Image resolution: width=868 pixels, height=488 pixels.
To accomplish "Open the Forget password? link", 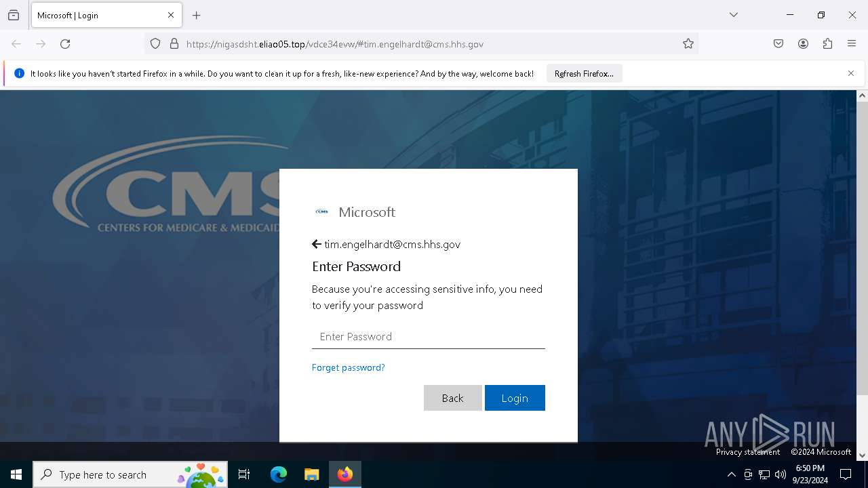I will (x=349, y=367).
